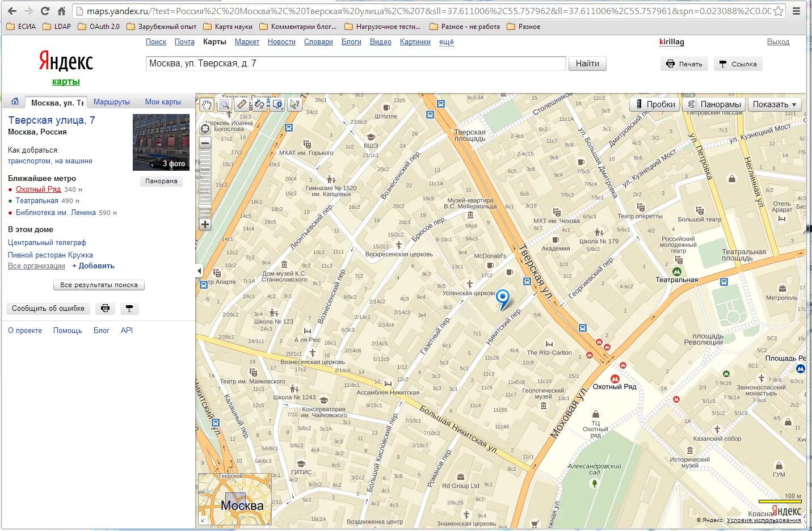Click 'Сообщить об ошибке' button
Viewport: 812px width, 531px height.
pos(48,309)
